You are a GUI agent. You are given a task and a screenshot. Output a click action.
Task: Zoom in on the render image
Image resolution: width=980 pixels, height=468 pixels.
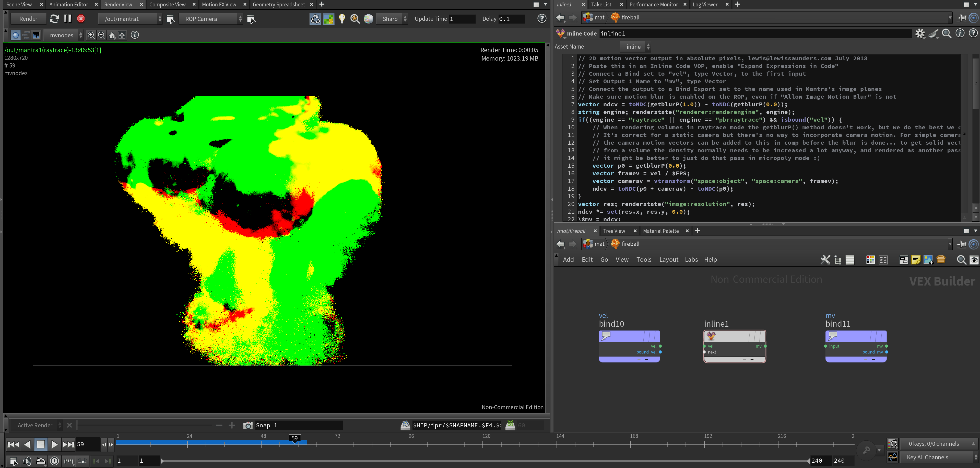(91, 35)
